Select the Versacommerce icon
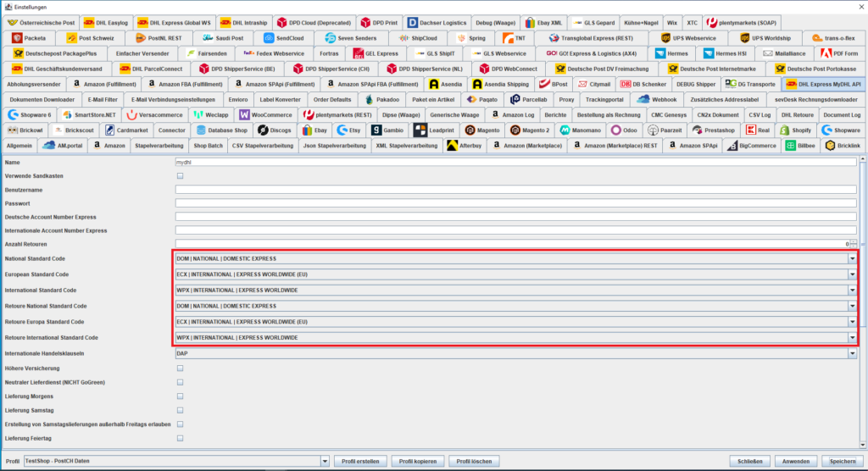Image resolution: width=868 pixels, height=471 pixels. [131, 114]
